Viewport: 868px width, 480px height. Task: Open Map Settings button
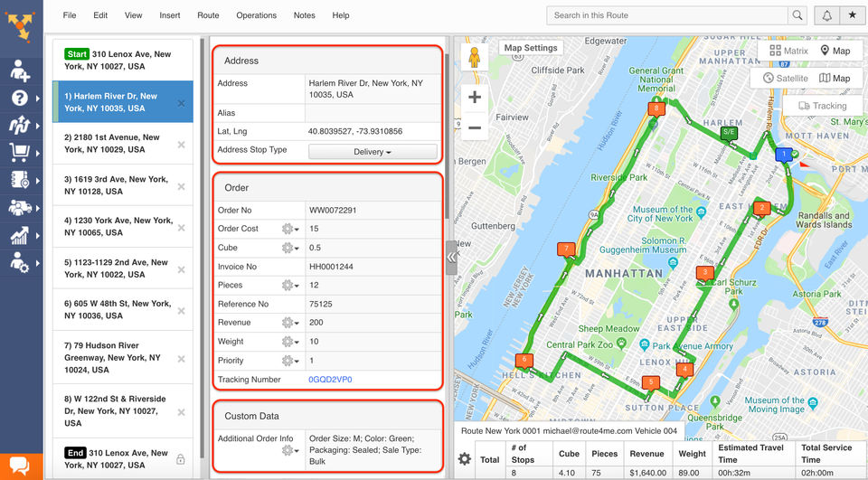coord(531,48)
